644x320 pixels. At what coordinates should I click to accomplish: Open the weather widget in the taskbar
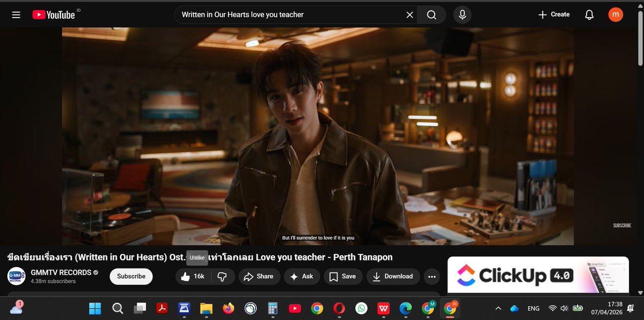tap(16, 308)
